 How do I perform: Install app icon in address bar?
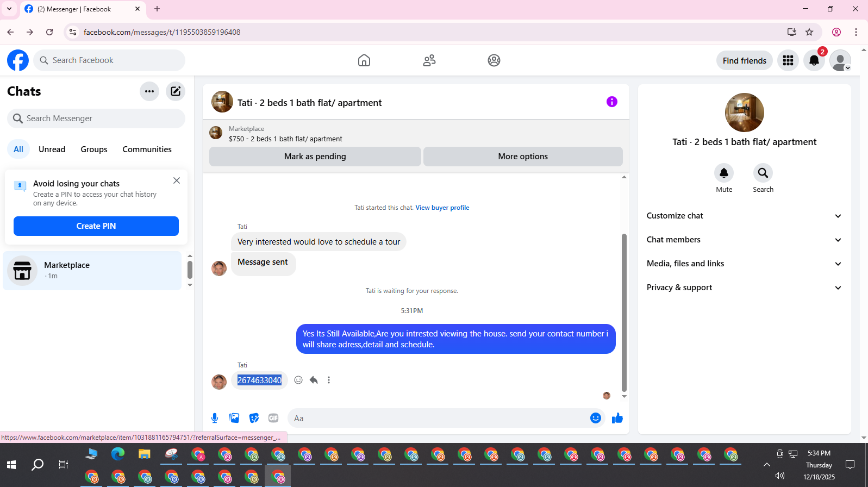(x=792, y=32)
